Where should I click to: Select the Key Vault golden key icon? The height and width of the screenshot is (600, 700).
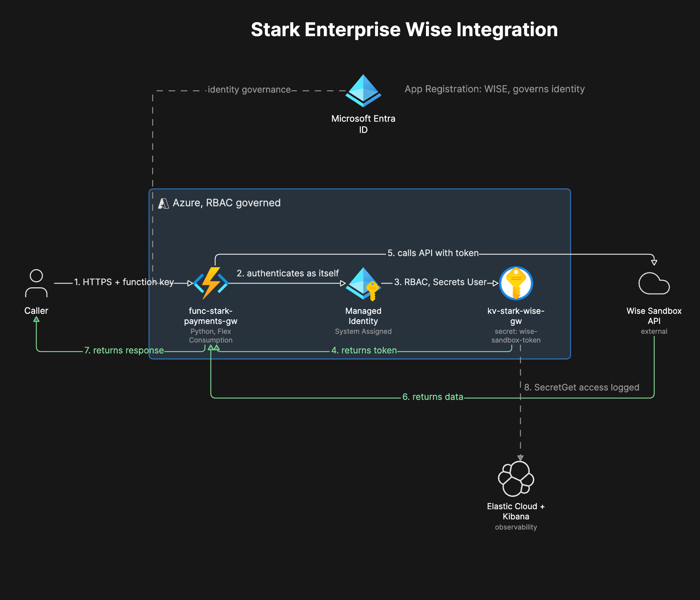[x=516, y=283]
